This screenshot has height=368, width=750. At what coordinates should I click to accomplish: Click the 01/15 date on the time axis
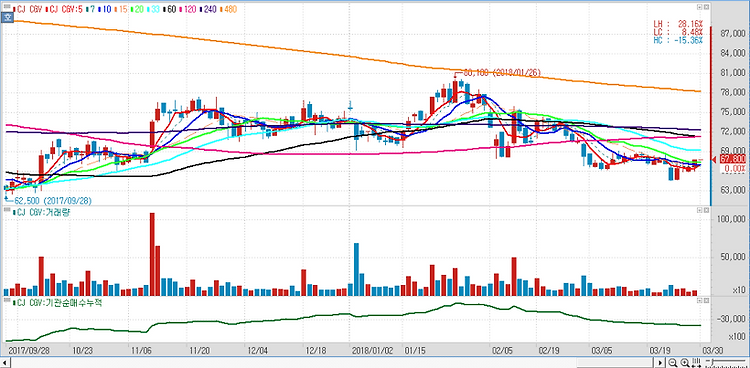point(414,350)
